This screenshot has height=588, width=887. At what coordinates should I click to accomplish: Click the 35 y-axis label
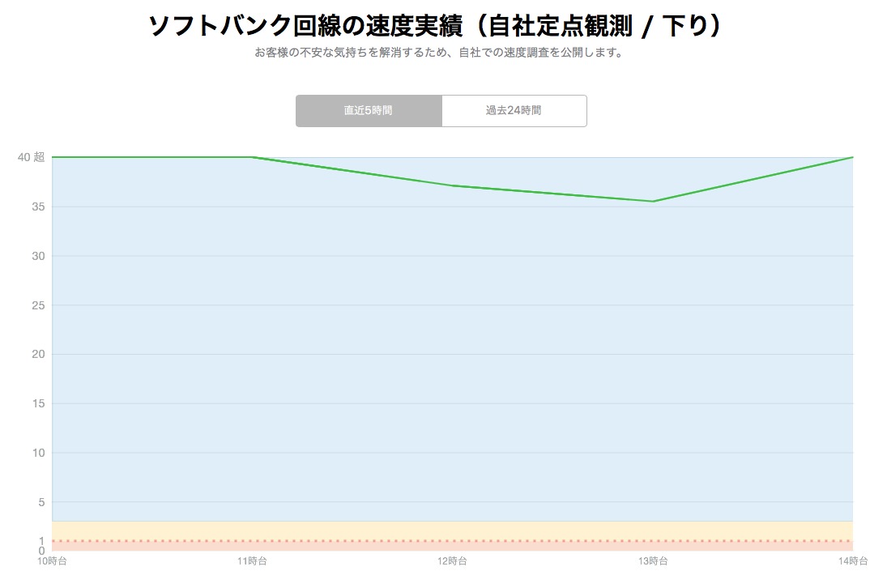point(37,207)
